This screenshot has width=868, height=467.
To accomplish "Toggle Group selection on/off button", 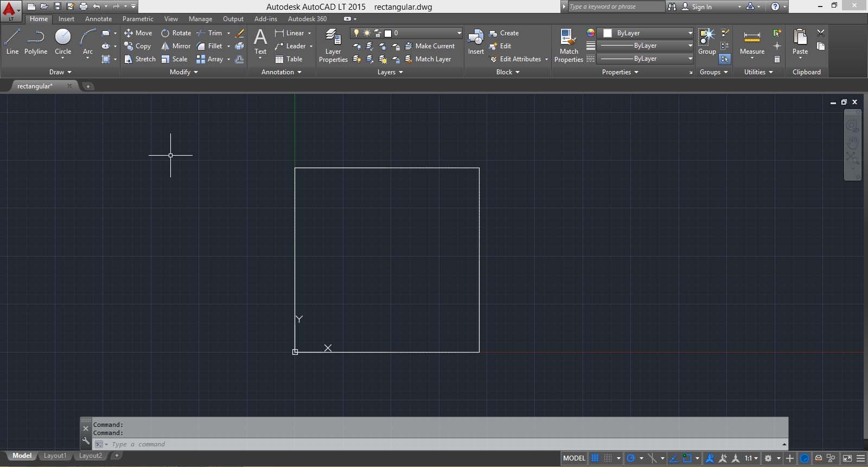I will (725, 59).
